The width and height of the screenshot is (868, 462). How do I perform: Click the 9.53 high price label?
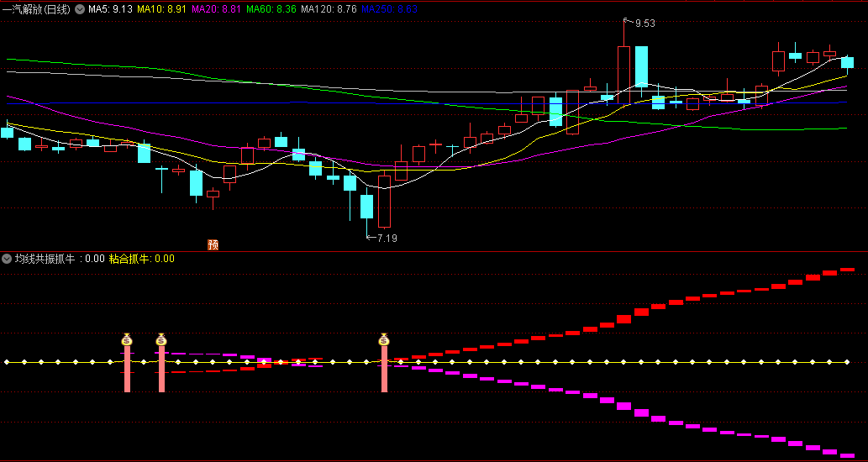point(645,24)
